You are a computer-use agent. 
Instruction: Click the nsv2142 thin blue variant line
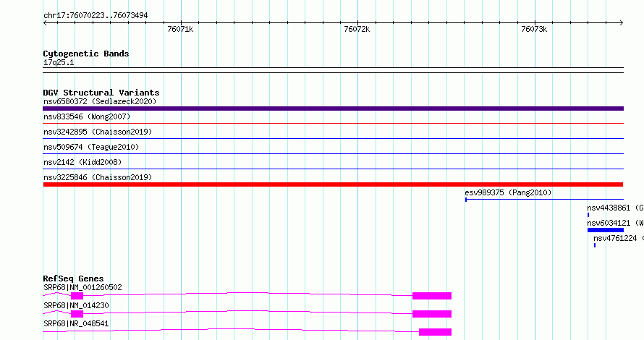(x=333, y=169)
